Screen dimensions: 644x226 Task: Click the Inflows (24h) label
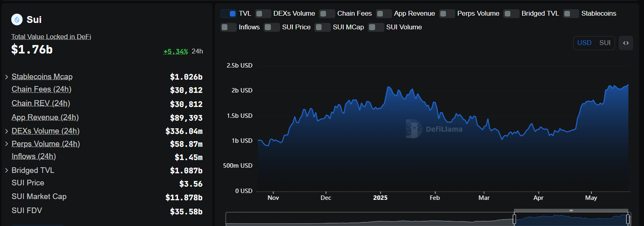(x=34, y=156)
